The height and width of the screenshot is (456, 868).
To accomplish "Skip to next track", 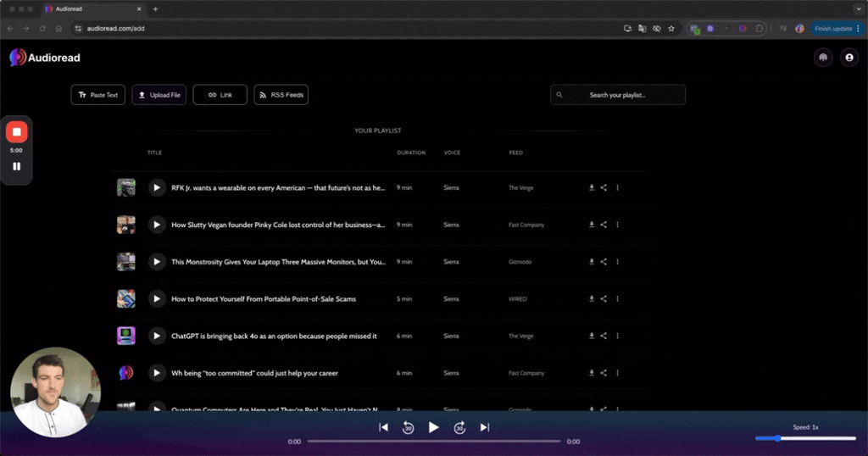I will 484,427.
